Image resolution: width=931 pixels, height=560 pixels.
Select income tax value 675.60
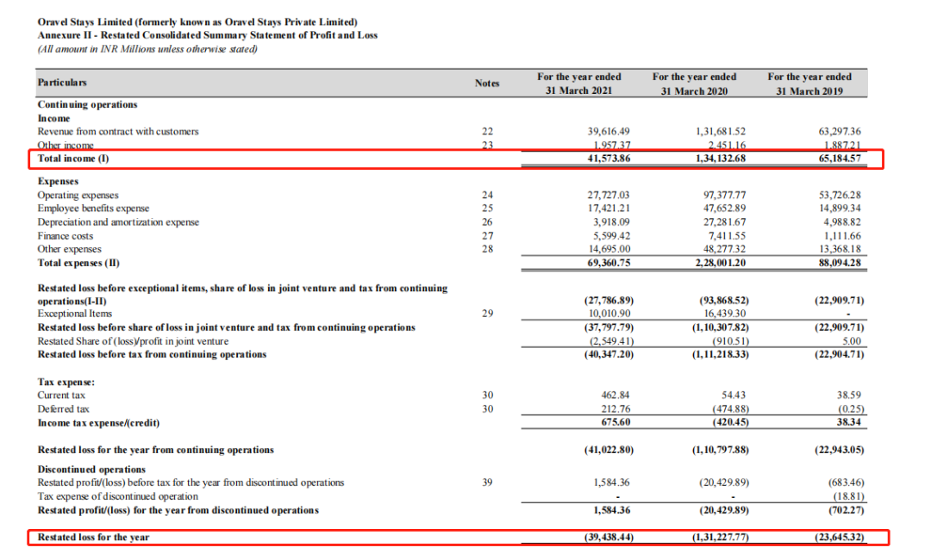[615, 422]
